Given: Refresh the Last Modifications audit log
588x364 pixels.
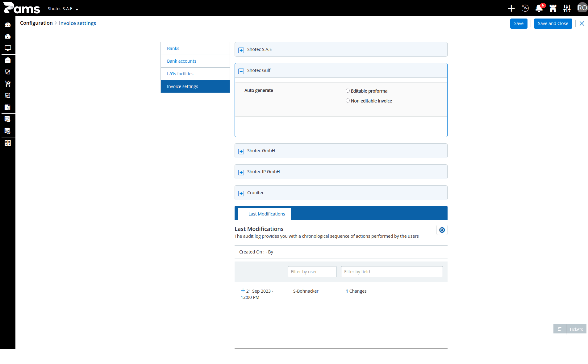Looking at the screenshot, I should (442, 230).
